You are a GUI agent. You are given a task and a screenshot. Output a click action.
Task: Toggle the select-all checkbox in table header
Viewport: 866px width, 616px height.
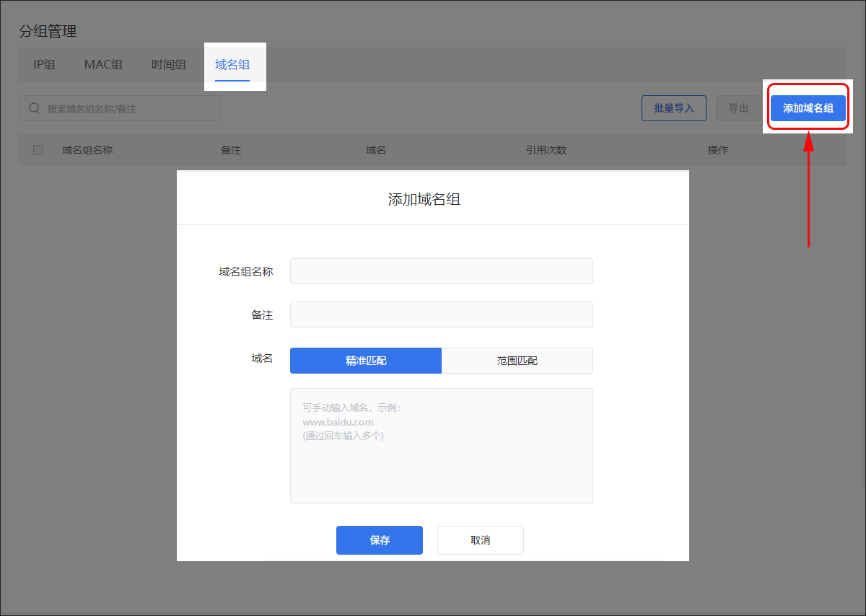38,150
